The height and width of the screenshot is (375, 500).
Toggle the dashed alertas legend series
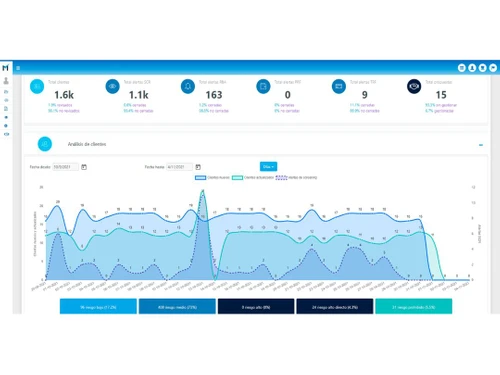[296, 178]
